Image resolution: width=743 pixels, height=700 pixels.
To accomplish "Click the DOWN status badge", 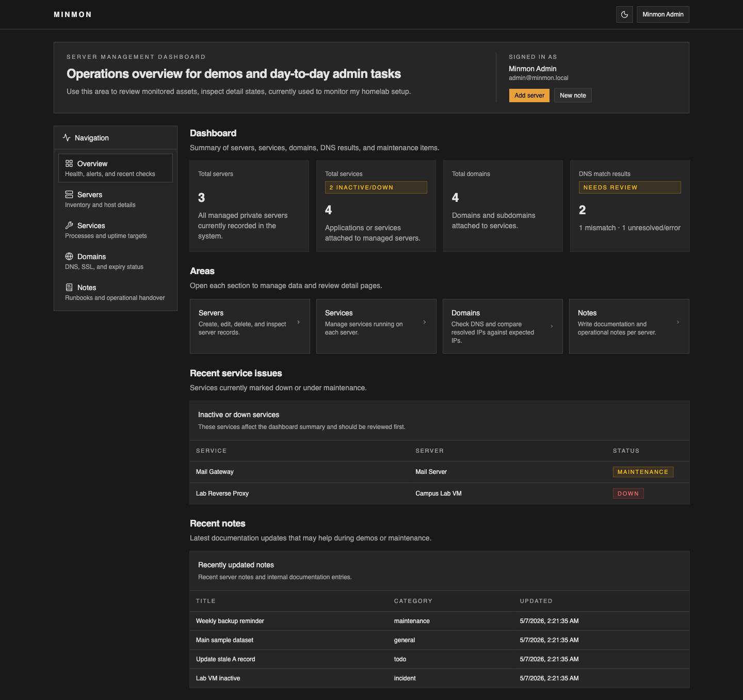I will click(628, 494).
